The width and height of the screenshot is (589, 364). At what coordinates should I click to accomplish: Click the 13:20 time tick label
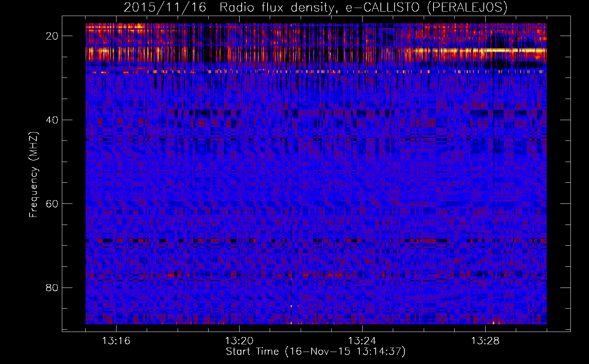(x=239, y=341)
